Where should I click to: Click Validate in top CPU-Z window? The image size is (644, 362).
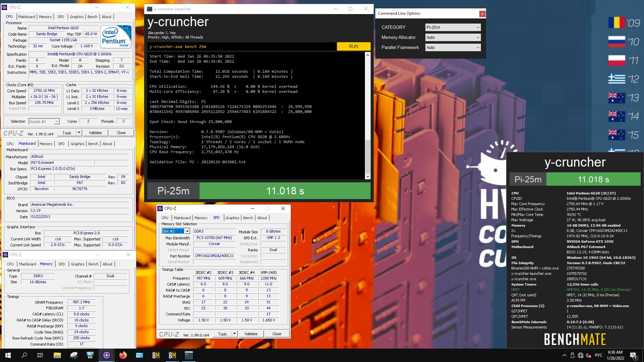95,133
